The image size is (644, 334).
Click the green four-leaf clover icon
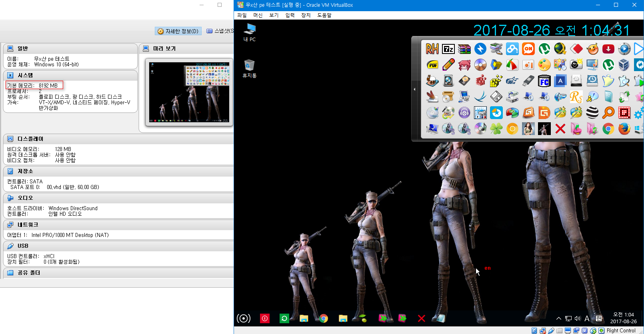(496, 129)
